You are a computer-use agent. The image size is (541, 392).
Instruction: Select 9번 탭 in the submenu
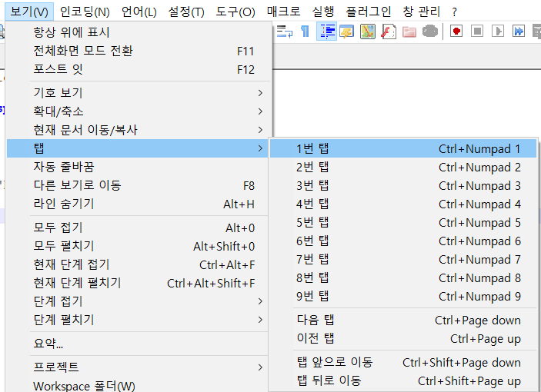(x=403, y=296)
